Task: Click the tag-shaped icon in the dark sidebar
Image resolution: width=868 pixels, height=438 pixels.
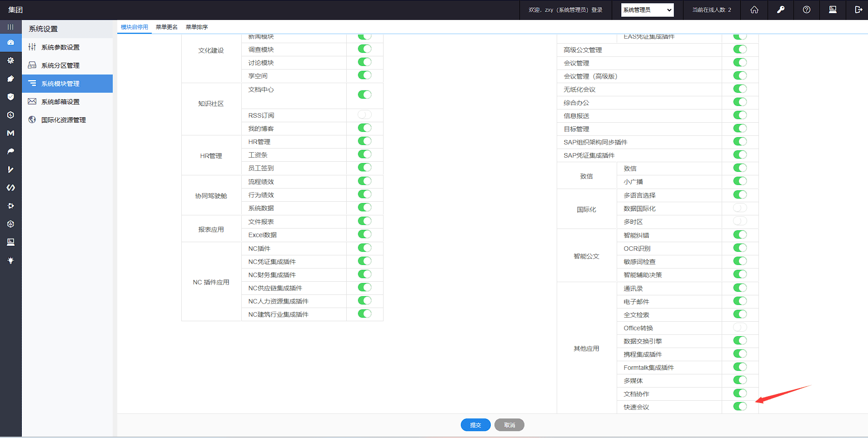Action: (x=10, y=79)
